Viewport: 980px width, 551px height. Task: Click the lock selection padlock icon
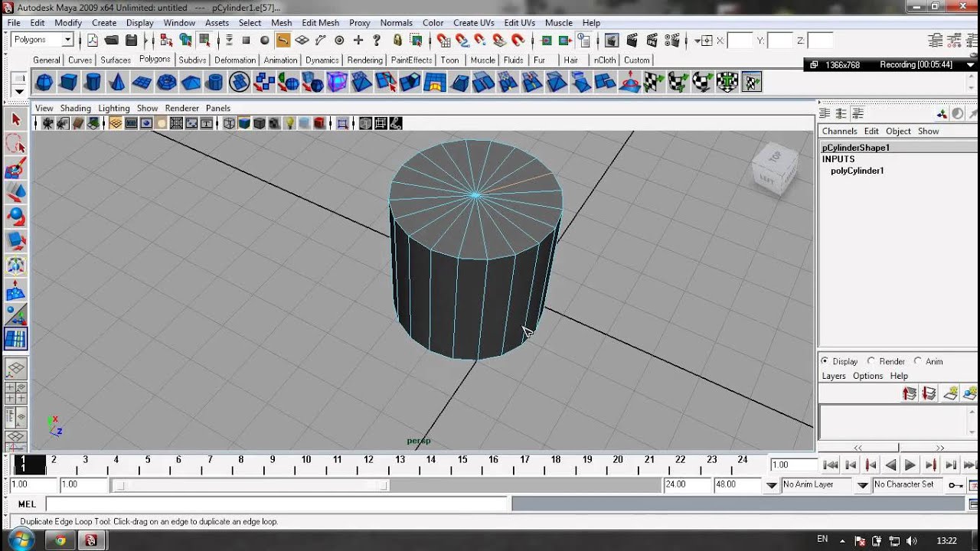(397, 41)
